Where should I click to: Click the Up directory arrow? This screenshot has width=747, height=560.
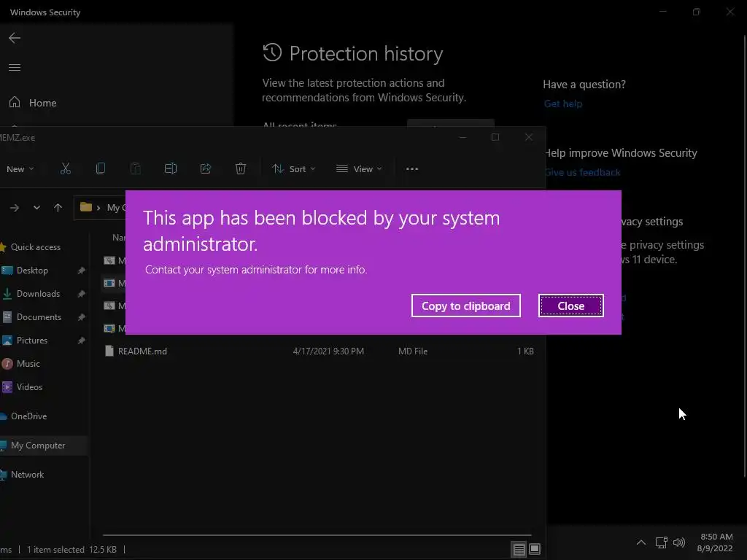tap(58, 208)
